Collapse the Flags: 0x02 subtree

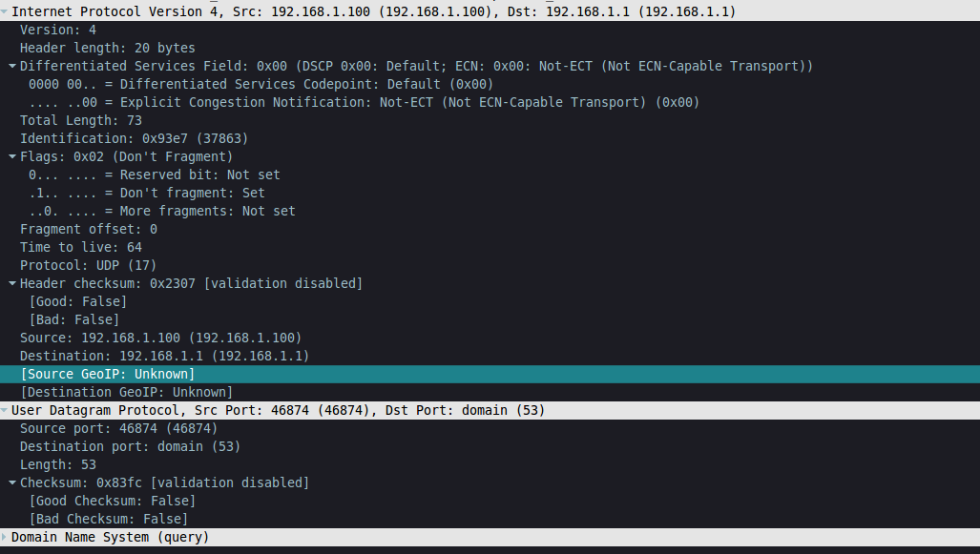point(11,156)
